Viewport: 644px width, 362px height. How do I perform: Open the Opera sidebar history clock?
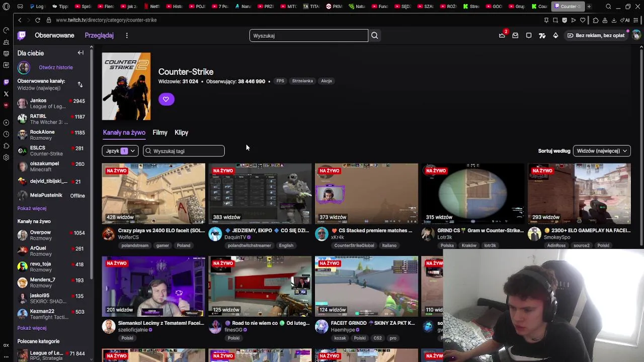pyautogui.click(x=6, y=134)
